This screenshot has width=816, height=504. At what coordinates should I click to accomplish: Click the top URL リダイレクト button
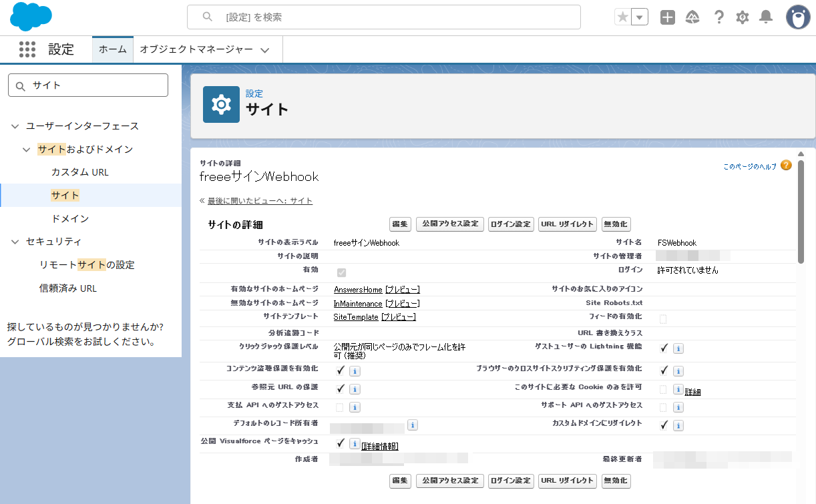(568, 224)
